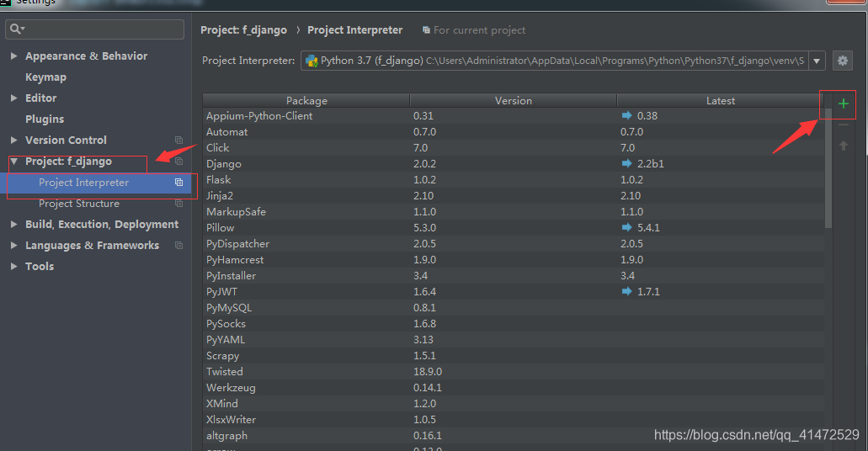Select the PyHamcrest package row
This screenshot has height=451, width=868.
pyautogui.click(x=514, y=259)
